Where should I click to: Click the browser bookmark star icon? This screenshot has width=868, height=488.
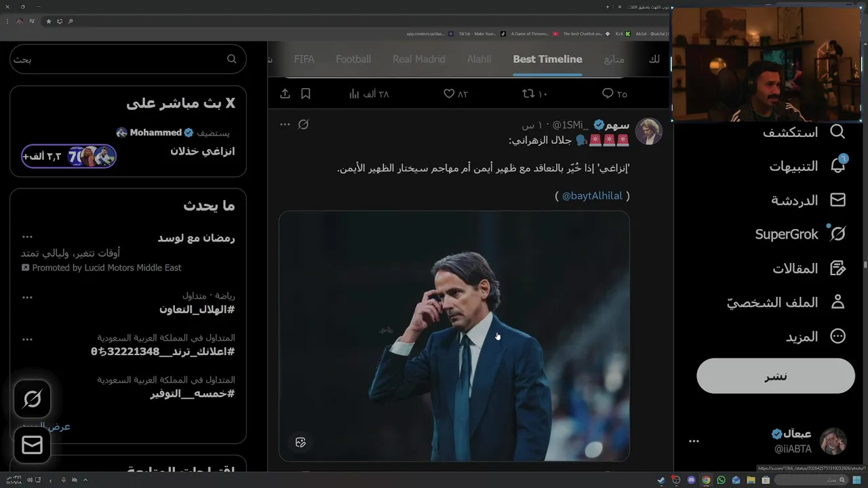(x=49, y=21)
